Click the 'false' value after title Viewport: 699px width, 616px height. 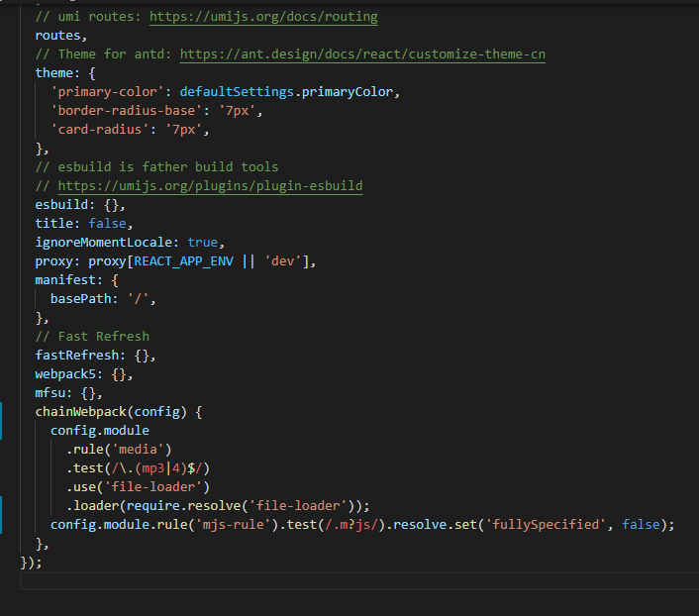pyautogui.click(x=107, y=224)
